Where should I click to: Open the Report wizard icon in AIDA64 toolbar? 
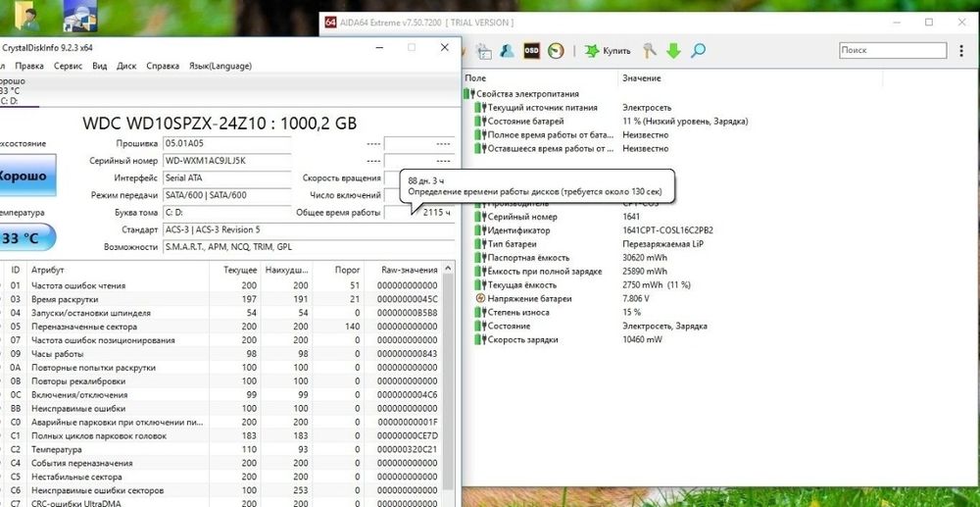483,51
